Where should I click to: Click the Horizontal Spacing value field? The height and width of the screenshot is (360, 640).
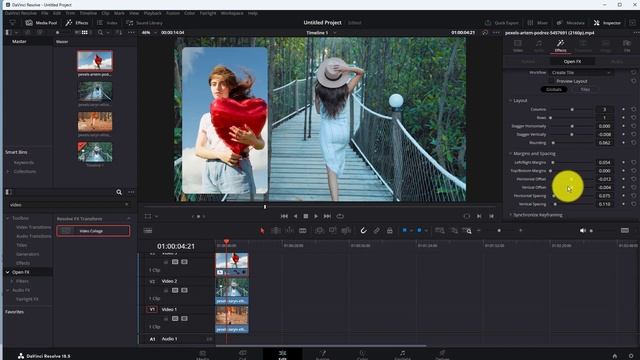(x=604, y=196)
